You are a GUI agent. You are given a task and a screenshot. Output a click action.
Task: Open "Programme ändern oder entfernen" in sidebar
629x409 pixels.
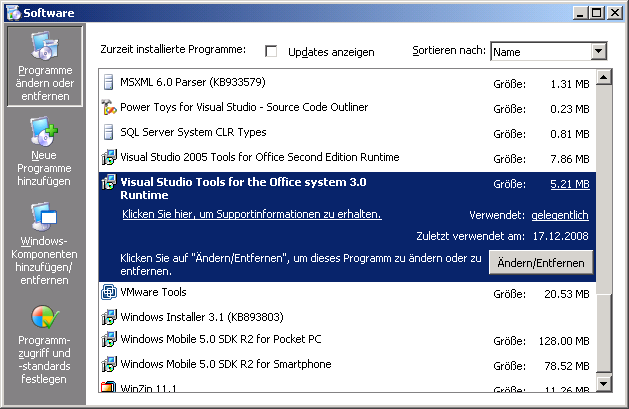[45, 65]
